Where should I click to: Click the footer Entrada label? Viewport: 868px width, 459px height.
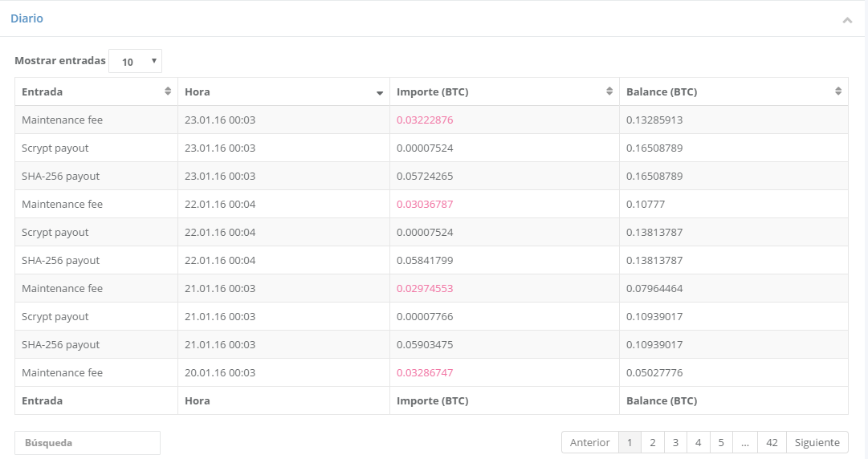[x=42, y=401]
